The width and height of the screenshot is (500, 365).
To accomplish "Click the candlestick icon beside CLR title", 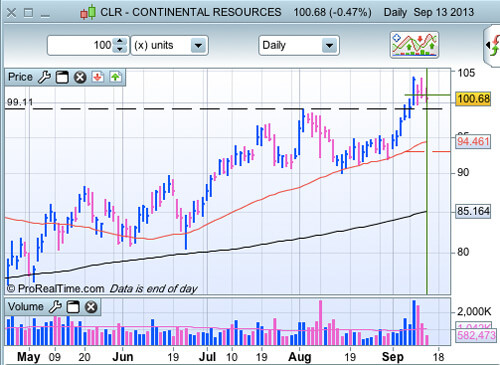I will point(88,13).
